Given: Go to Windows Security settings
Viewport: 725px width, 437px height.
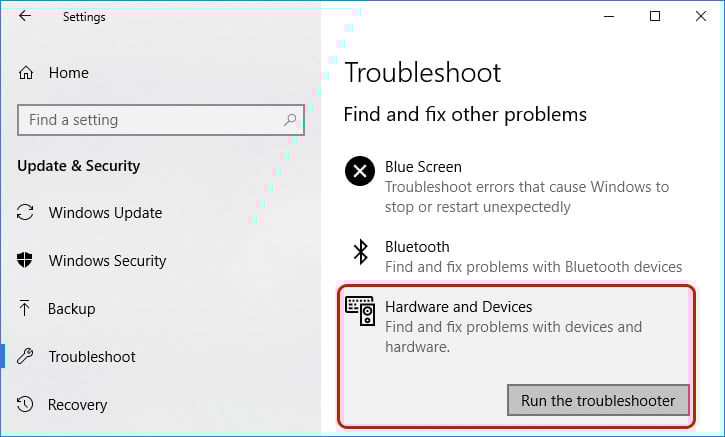Looking at the screenshot, I should (107, 261).
